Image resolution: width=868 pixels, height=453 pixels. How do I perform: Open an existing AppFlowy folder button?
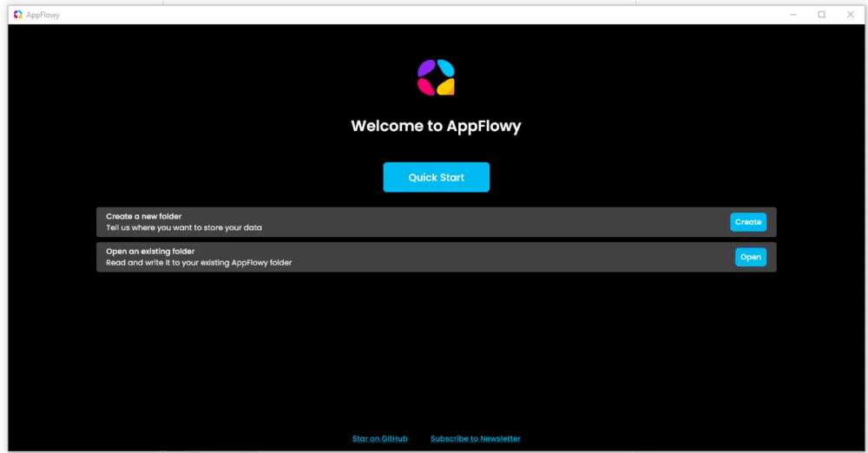click(751, 257)
